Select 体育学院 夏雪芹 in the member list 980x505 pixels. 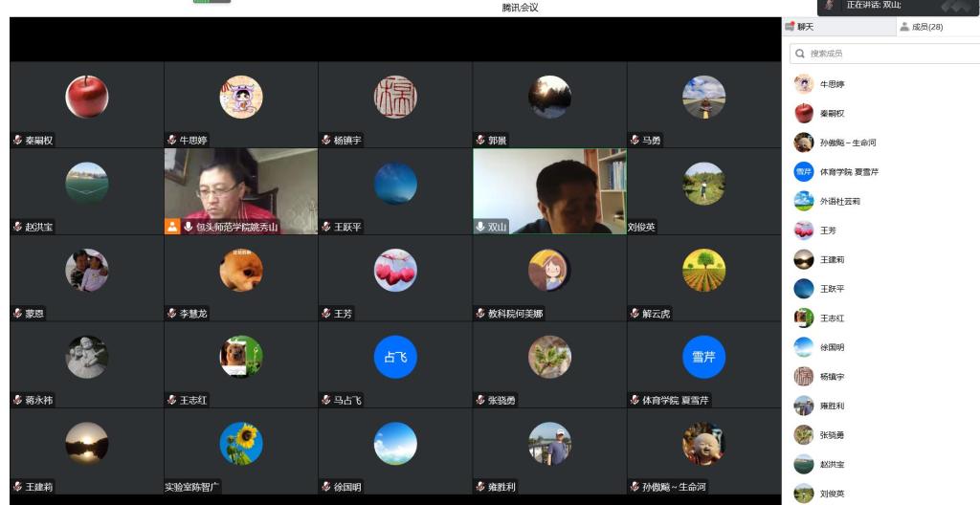click(848, 172)
